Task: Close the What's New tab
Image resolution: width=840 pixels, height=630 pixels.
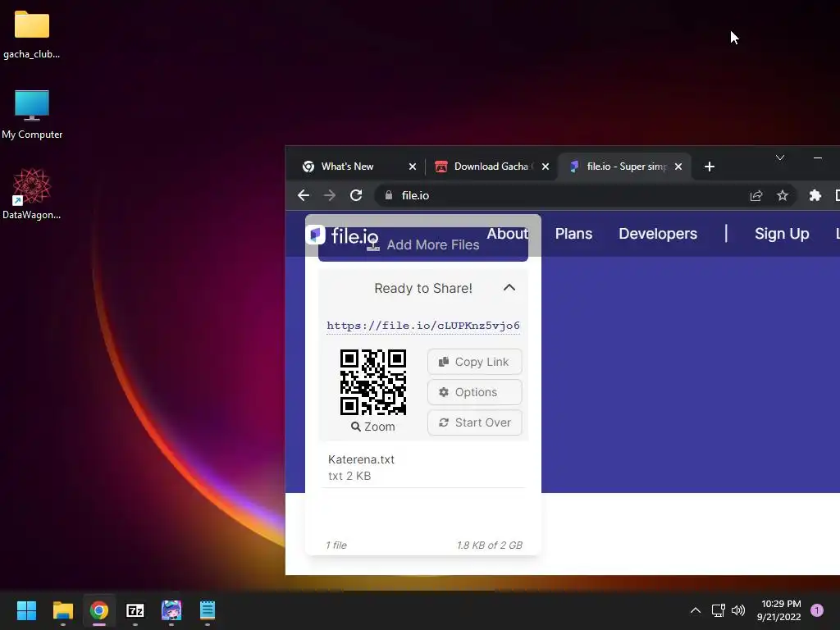Action: click(412, 167)
